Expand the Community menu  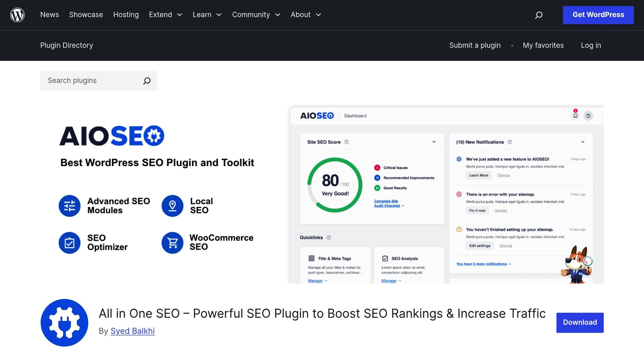(256, 15)
